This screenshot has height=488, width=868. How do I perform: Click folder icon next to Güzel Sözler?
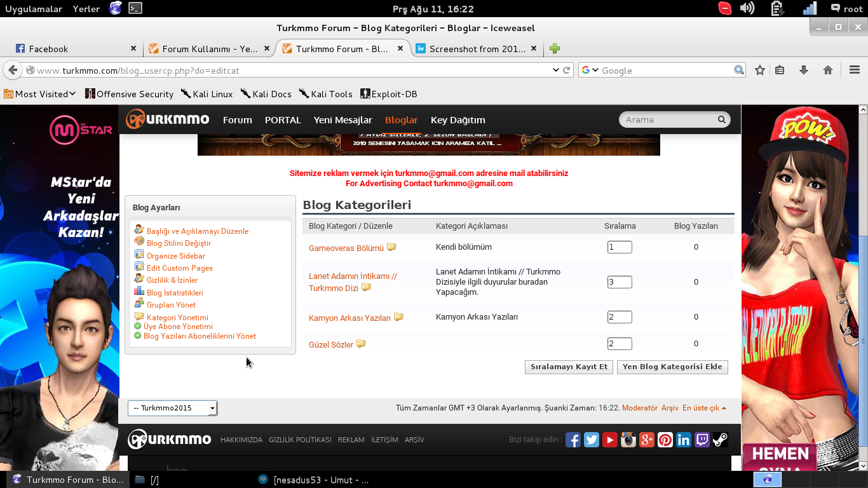click(x=362, y=344)
